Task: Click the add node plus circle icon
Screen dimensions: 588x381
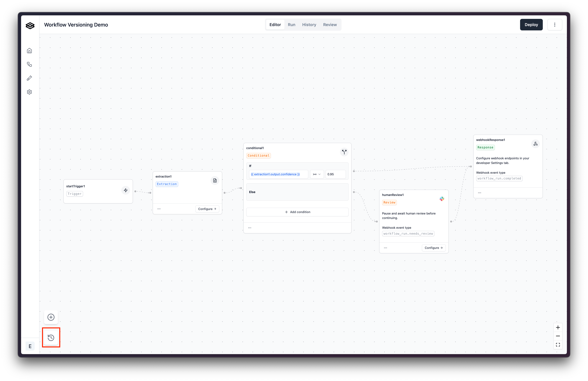Action: pyautogui.click(x=51, y=317)
